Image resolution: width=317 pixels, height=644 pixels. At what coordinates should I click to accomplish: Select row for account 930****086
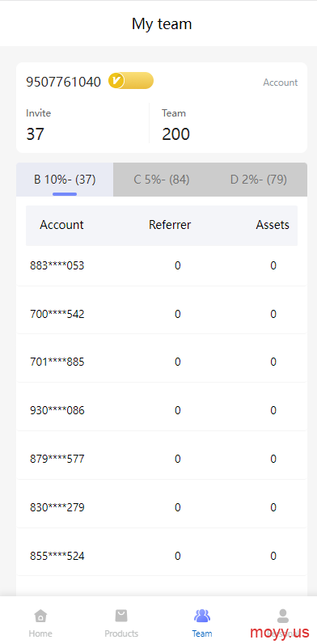pyautogui.click(x=162, y=410)
